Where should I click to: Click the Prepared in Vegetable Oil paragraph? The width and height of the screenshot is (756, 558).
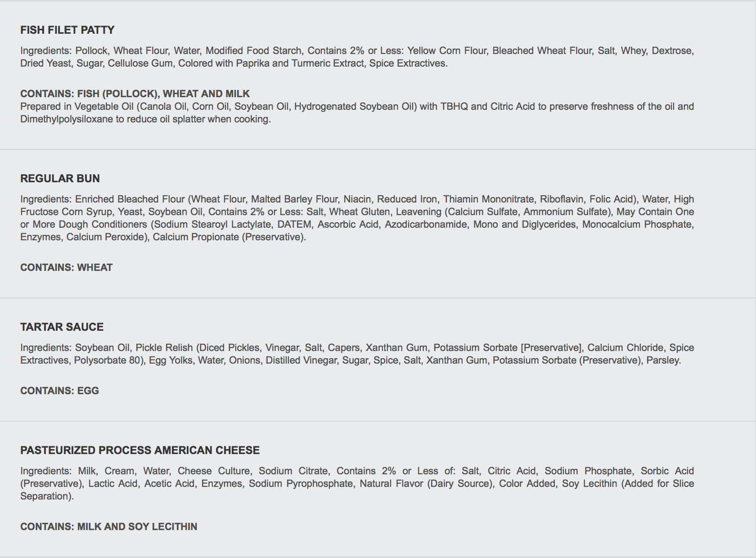click(x=357, y=112)
